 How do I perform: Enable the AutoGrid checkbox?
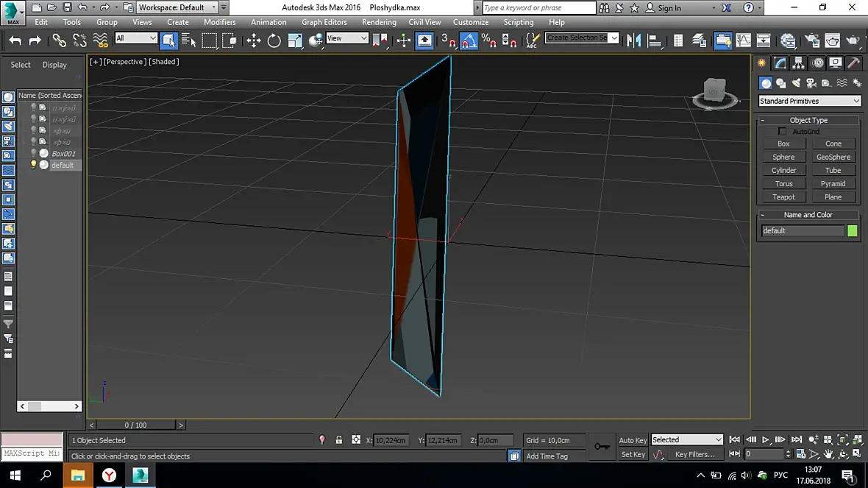pyautogui.click(x=782, y=132)
